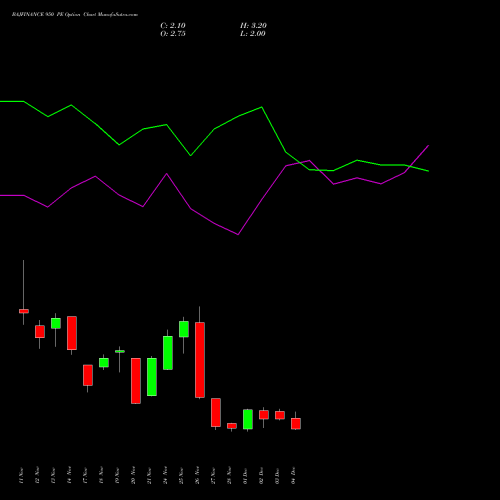Select the 26 Nov date label
Viewport: 500px width, 500px height.
(x=197, y=476)
